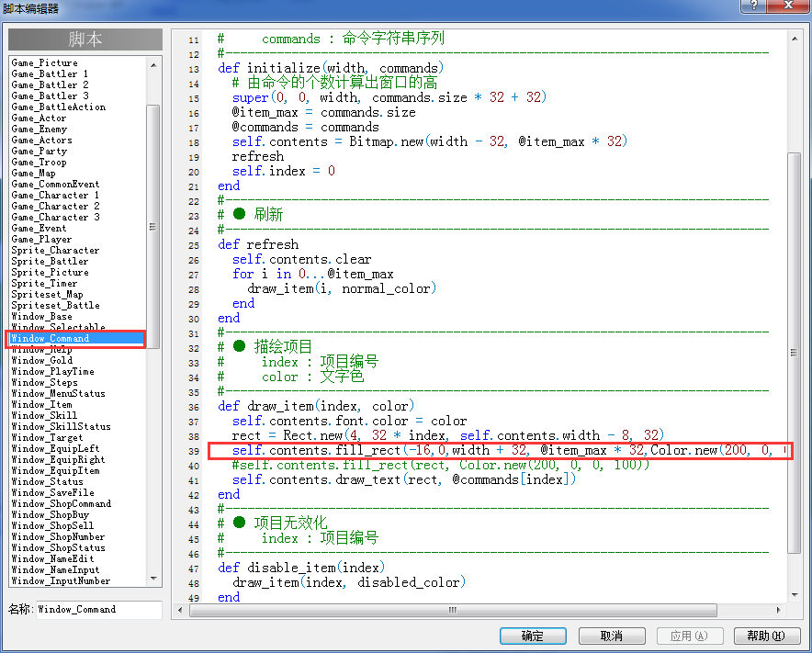Click the title bar help question-mark icon

point(754,6)
